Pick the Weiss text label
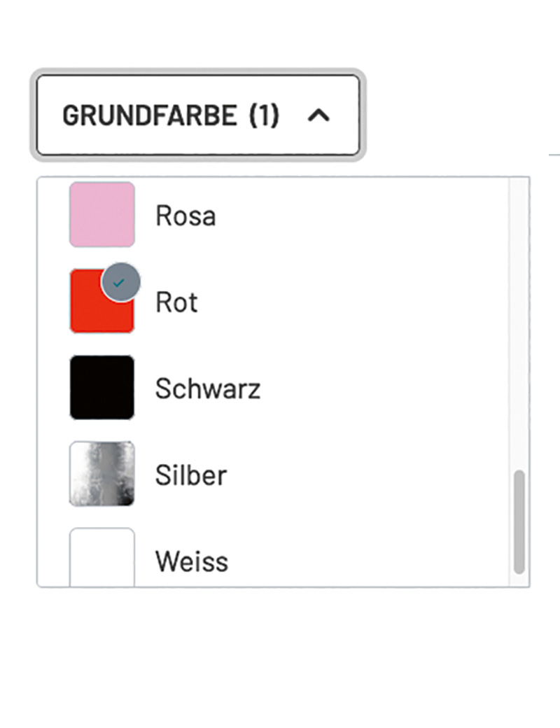560x728 pixels. (x=192, y=561)
